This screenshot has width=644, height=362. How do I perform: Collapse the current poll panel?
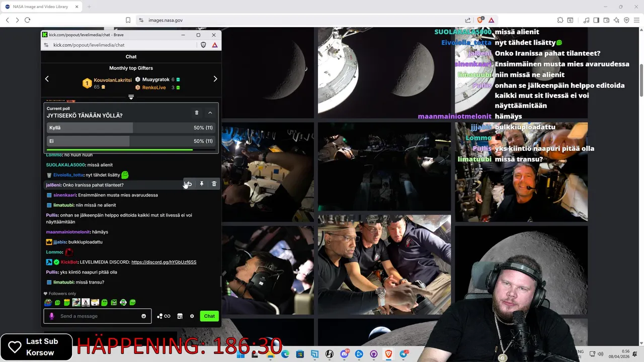click(210, 113)
